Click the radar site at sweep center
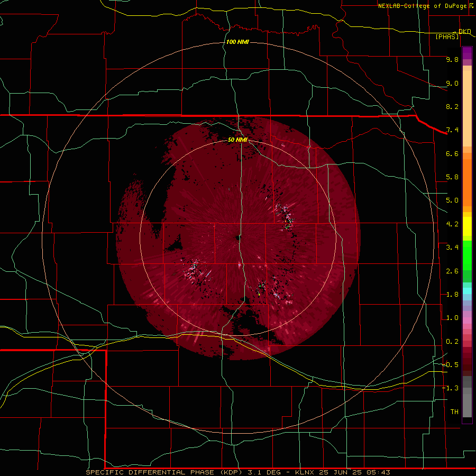Viewport: 476px width, 476px height. coord(237,239)
